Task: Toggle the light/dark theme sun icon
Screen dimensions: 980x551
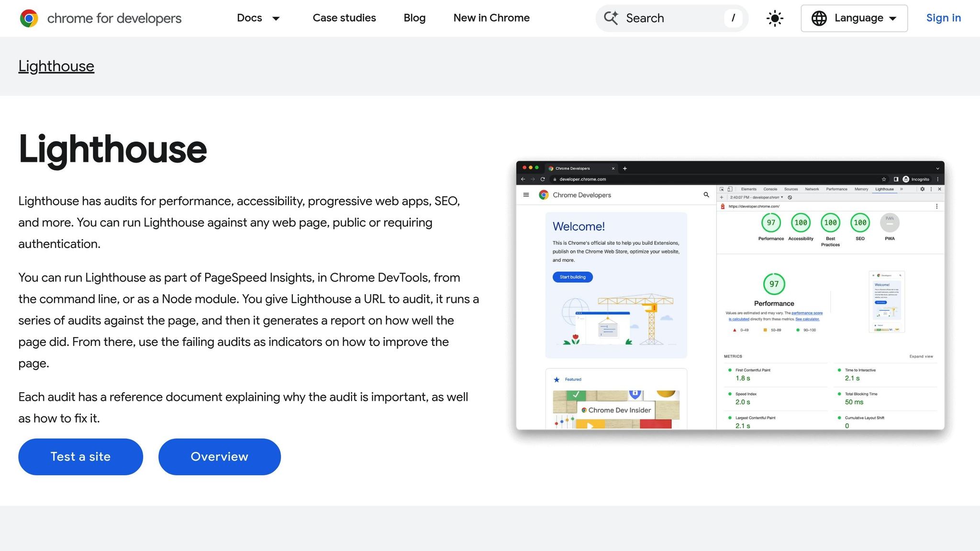Action: pyautogui.click(x=775, y=19)
